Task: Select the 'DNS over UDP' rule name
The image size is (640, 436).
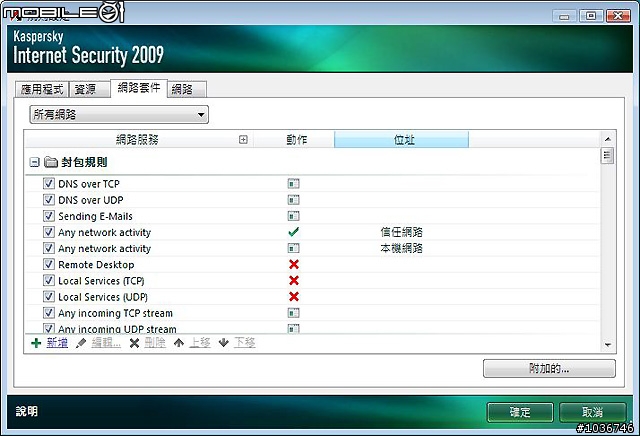Action: coord(91,200)
